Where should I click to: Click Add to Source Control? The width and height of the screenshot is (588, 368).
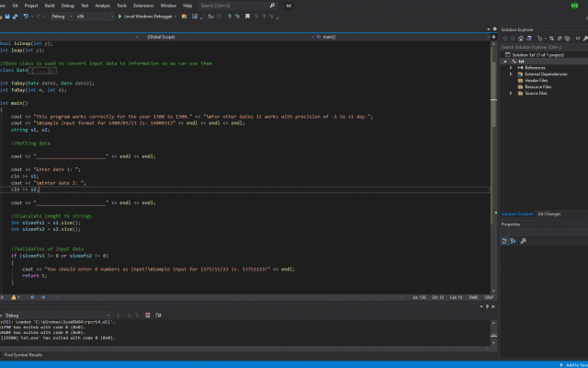pyautogui.click(x=574, y=365)
